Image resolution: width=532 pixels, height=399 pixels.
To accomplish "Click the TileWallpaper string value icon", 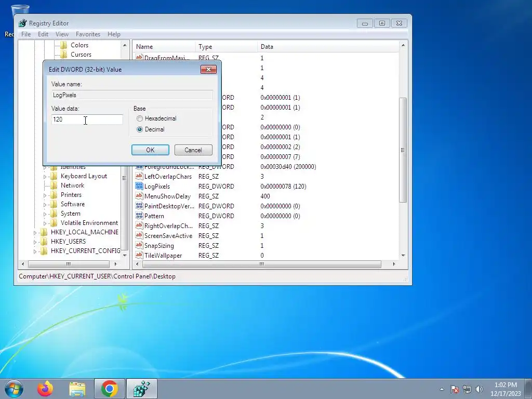I will [139, 255].
